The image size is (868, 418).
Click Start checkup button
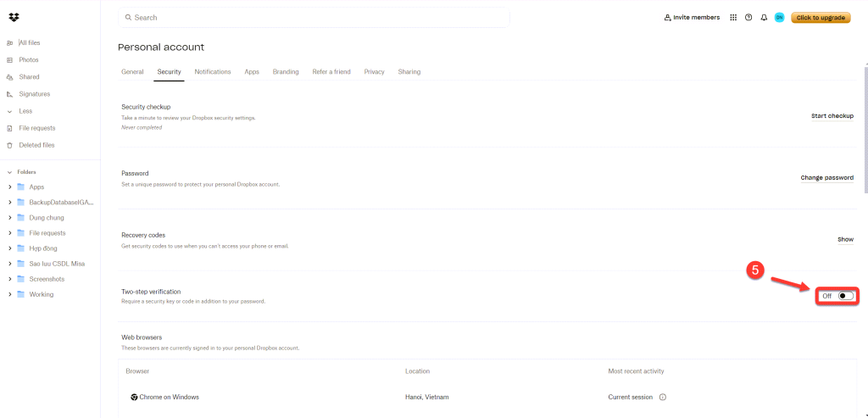(x=832, y=115)
